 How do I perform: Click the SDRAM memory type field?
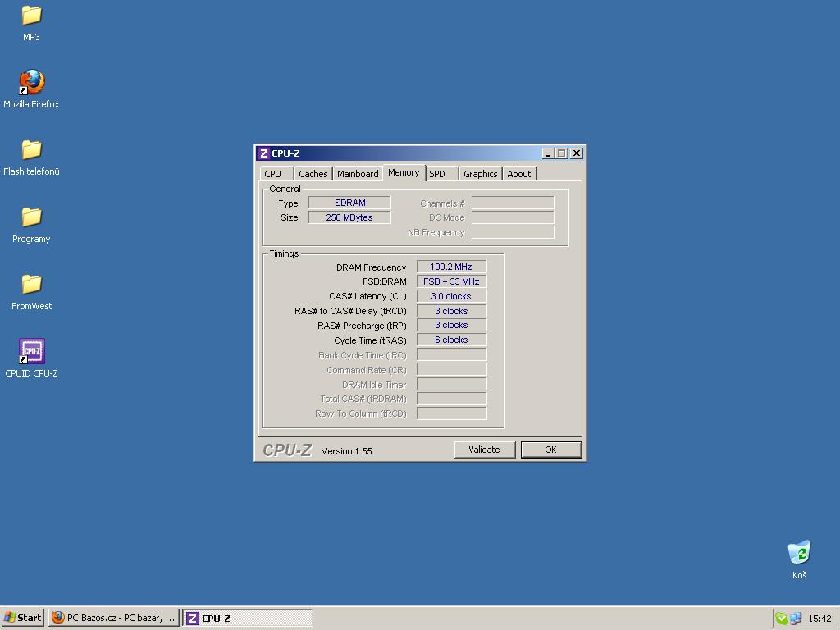[x=349, y=203]
